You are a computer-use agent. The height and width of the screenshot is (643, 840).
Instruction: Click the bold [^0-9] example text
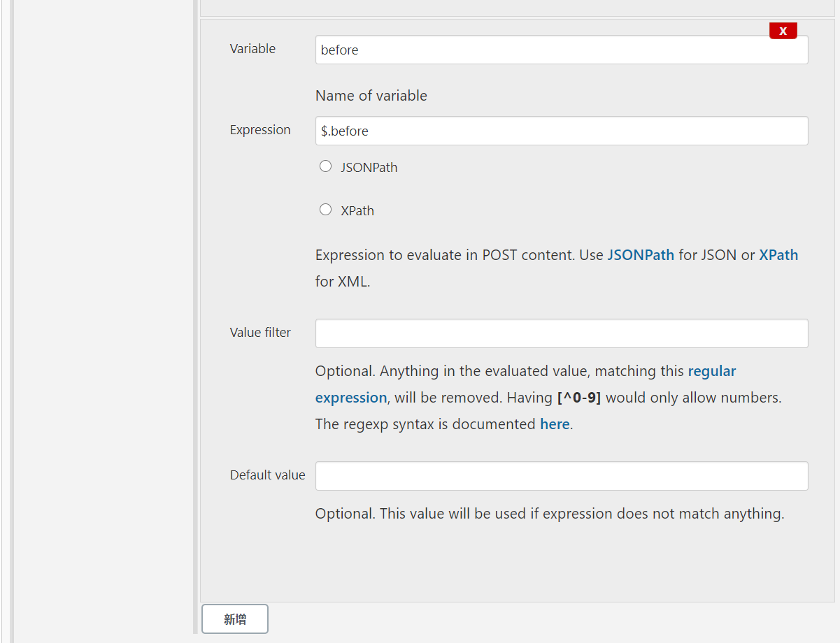pyautogui.click(x=578, y=398)
